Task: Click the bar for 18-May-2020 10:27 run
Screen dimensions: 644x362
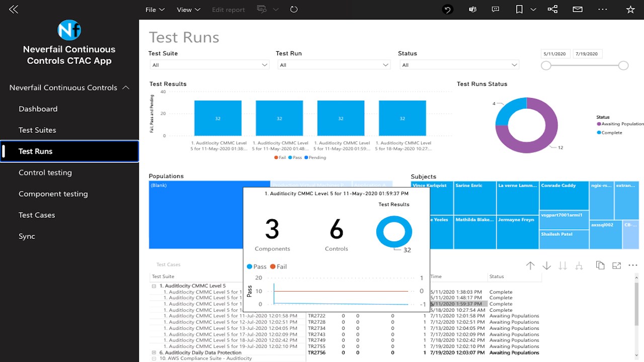Action: (402, 118)
